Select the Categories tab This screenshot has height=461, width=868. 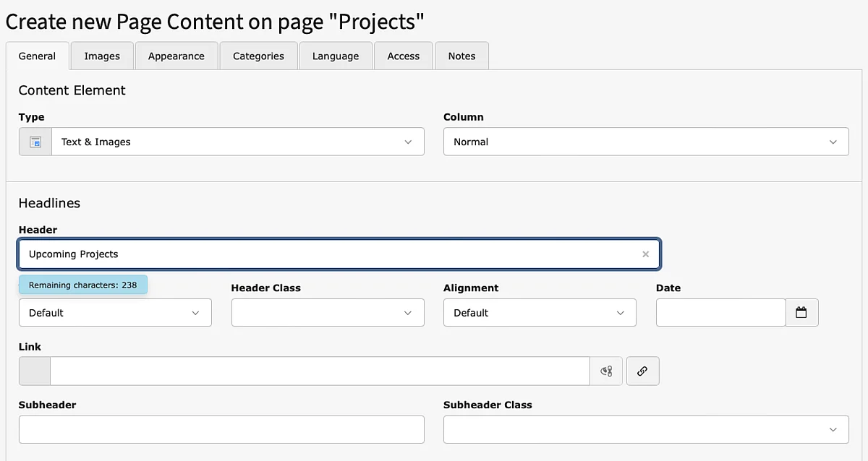(258, 56)
